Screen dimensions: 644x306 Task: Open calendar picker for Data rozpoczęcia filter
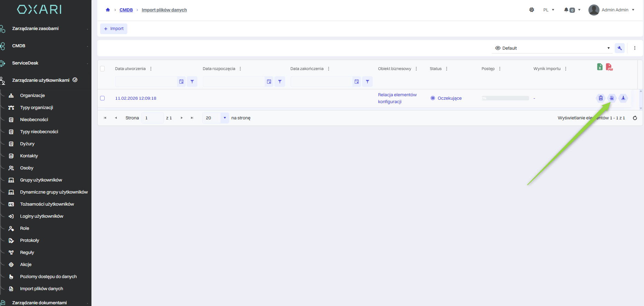[x=269, y=82]
